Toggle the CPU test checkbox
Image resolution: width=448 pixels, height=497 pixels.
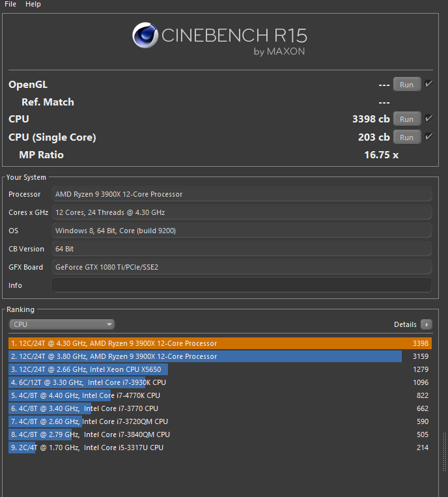[428, 119]
